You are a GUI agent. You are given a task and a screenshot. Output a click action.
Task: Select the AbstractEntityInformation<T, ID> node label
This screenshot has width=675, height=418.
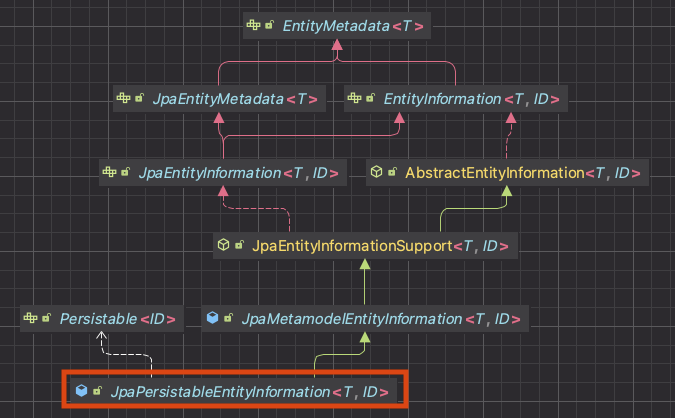[x=523, y=173]
